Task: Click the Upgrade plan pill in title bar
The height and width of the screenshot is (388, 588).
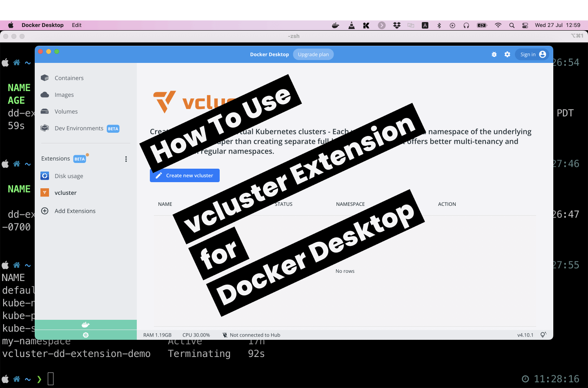Action: pyautogui.click(x=313, y=54)
